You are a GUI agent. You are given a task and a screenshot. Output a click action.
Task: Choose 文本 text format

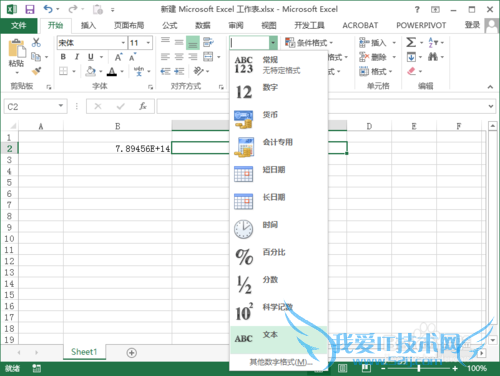279,339
